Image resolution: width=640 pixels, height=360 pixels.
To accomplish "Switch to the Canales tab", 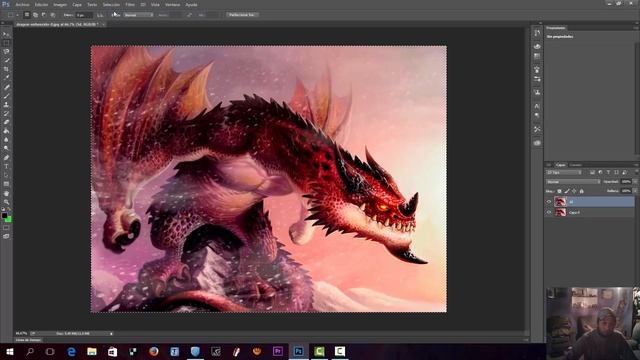I will pyautogui.click(x=576, y=165).
